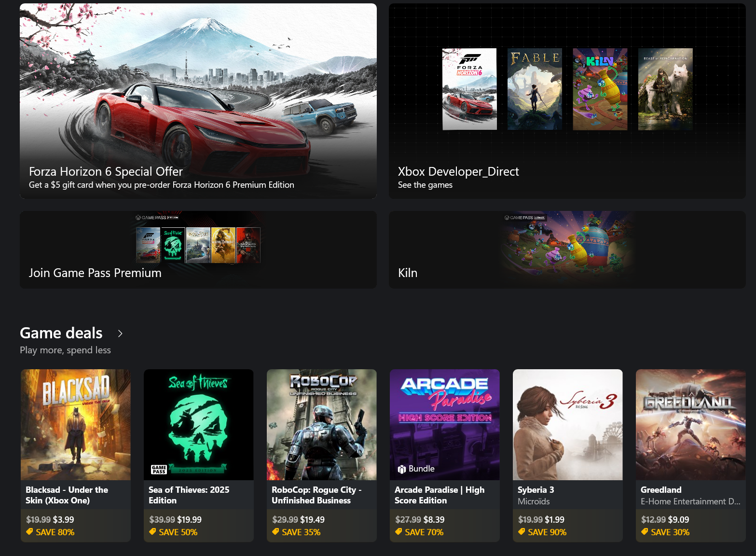This screenshot has width=756, height=556.
Task: Select the Kiln cover in Developer_Direct
Action: point(600,89)
